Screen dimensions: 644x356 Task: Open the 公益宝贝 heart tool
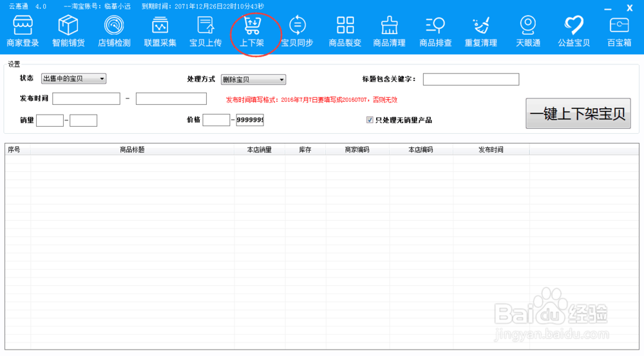(x=574, y=31)
